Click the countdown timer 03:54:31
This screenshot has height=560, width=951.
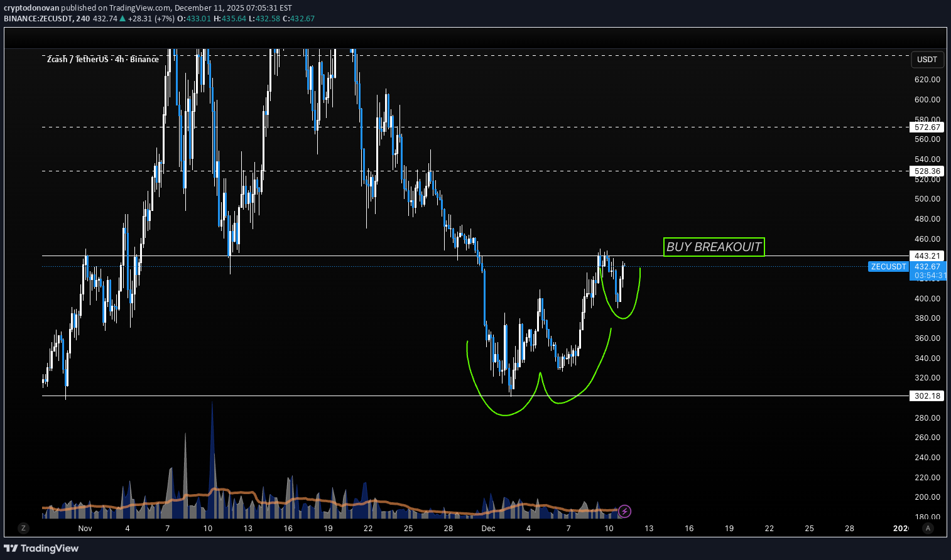(930, 276)
